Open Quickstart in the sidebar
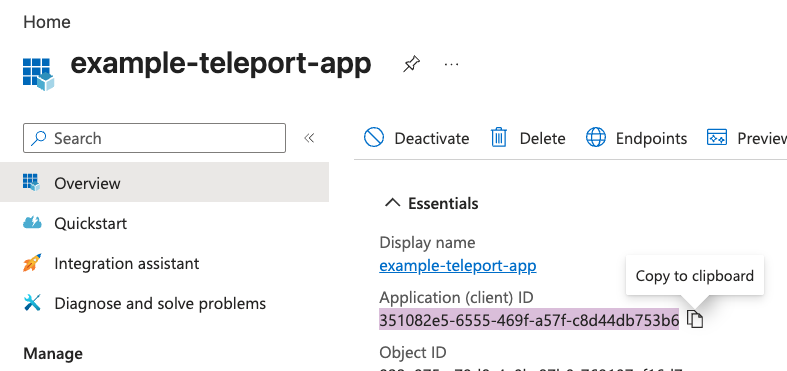787x371 pixels. (90, 223)
